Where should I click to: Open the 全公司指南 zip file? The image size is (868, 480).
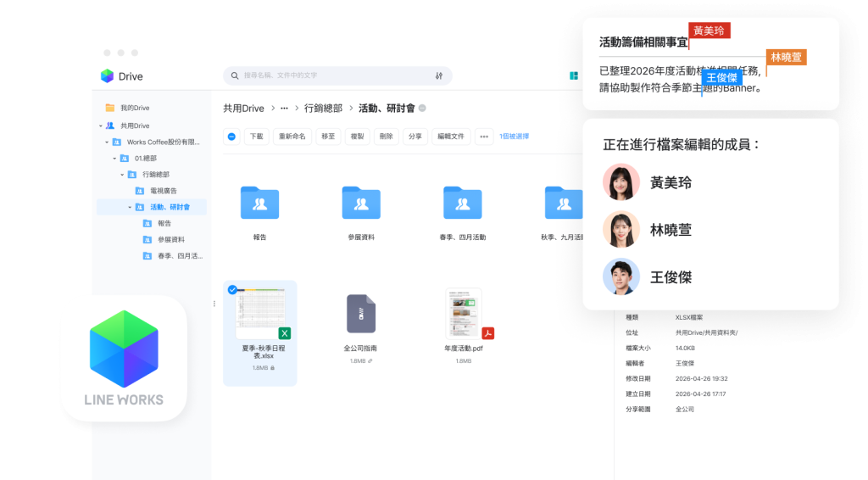tap(361, 313)
